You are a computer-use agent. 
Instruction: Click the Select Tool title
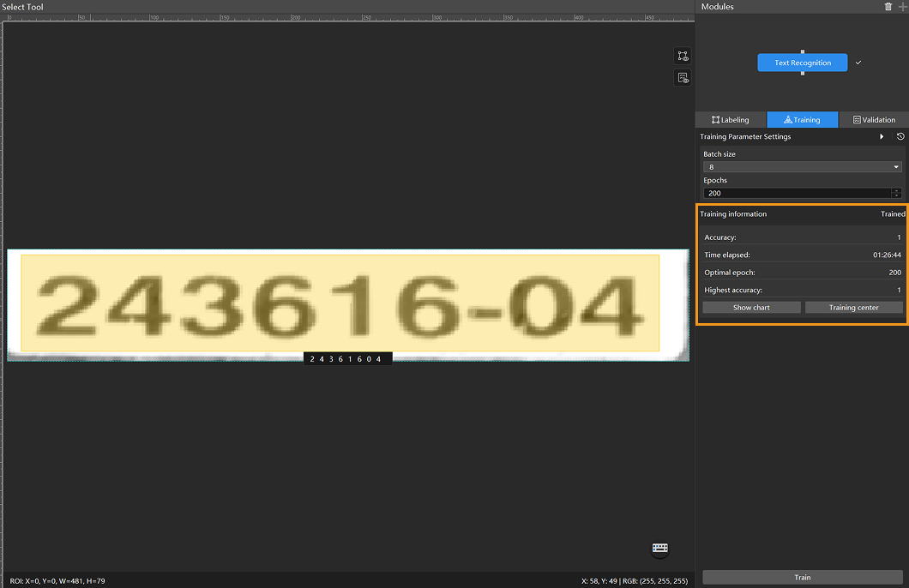point(22,7)
